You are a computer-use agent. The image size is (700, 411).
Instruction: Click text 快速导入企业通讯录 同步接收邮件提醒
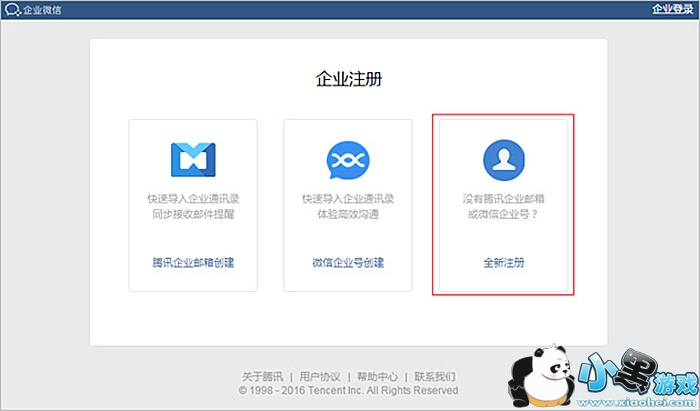click(193, 206)
